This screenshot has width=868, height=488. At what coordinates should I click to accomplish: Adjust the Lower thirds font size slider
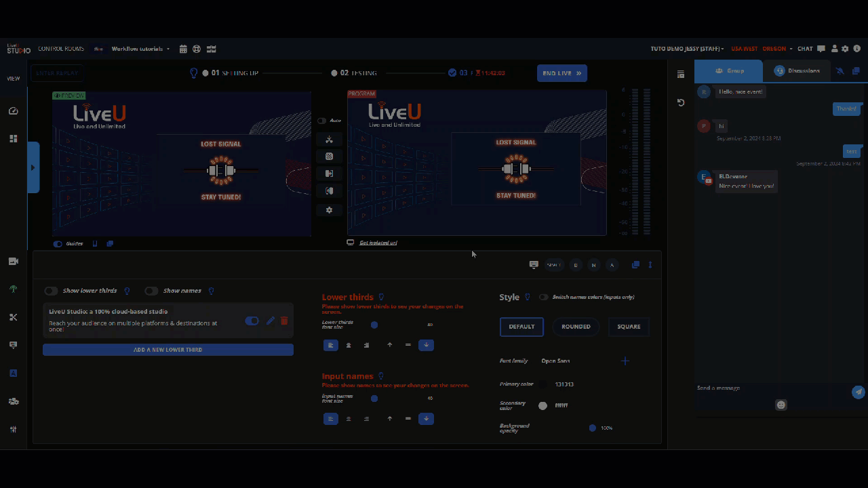pyautogui.click(x=374, y=325)
